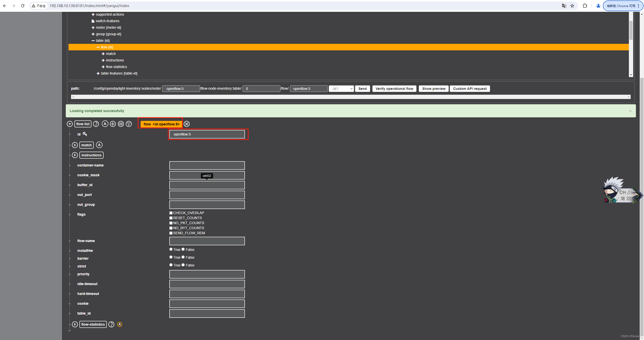Click the list view icon beside flow list
The image size is (644, 340).
point(121,124)
